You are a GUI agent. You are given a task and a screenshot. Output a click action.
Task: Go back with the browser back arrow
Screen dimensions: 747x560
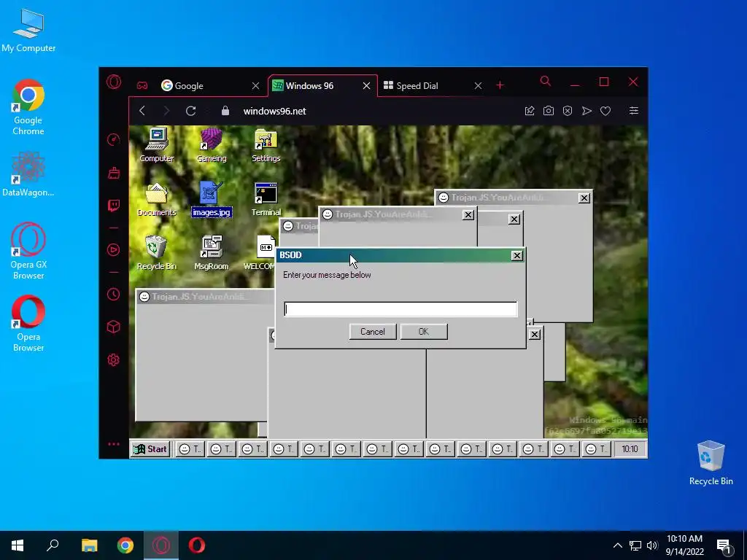(x=142, y=111)
